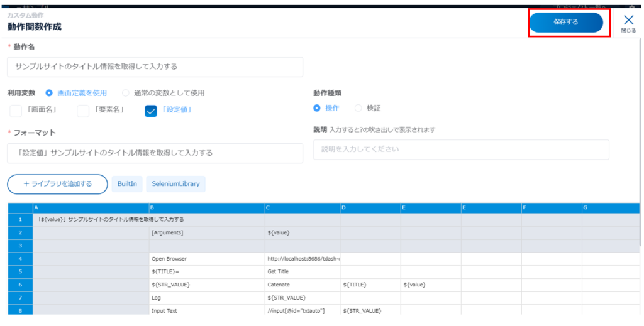The image size is (644, 326).
Task: Click the フォーマット input field
Action: 155,153
